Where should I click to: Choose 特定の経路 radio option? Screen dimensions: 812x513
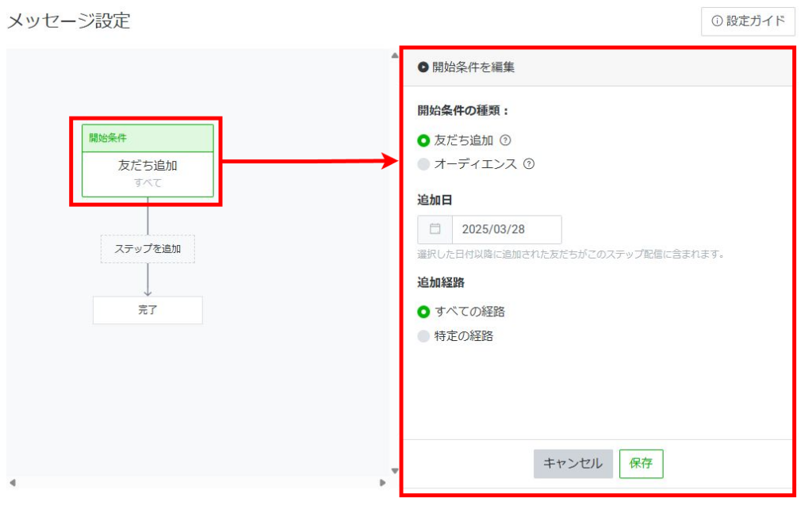point(423,336)
